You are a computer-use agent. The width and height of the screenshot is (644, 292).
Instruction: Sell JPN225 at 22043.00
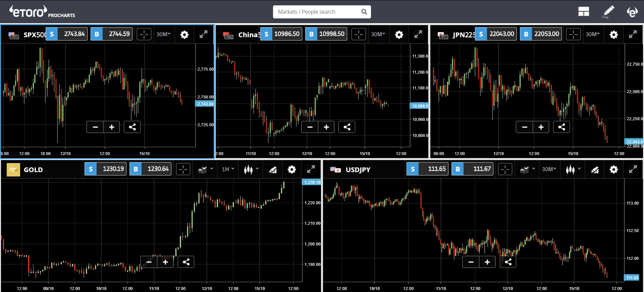click(496, 34)
